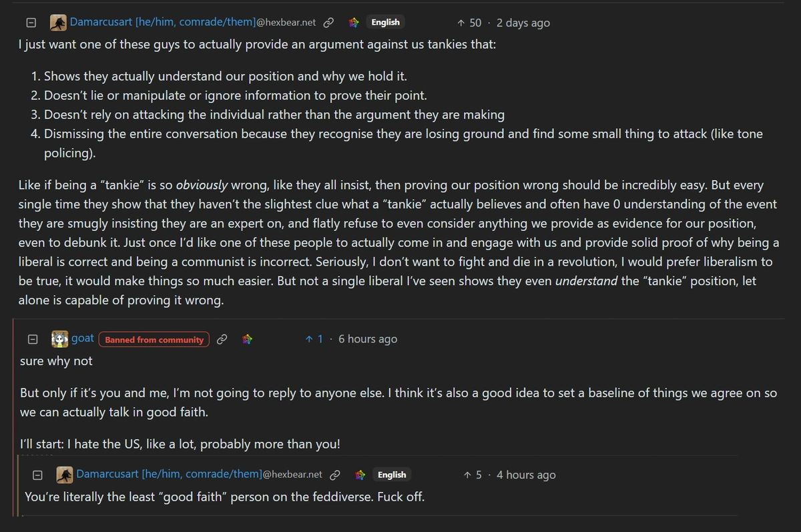Collapse Damarcusart's reply from 4 hours ago
The height and width of the screenshot is (532, 801).
[x=38, y=475]
